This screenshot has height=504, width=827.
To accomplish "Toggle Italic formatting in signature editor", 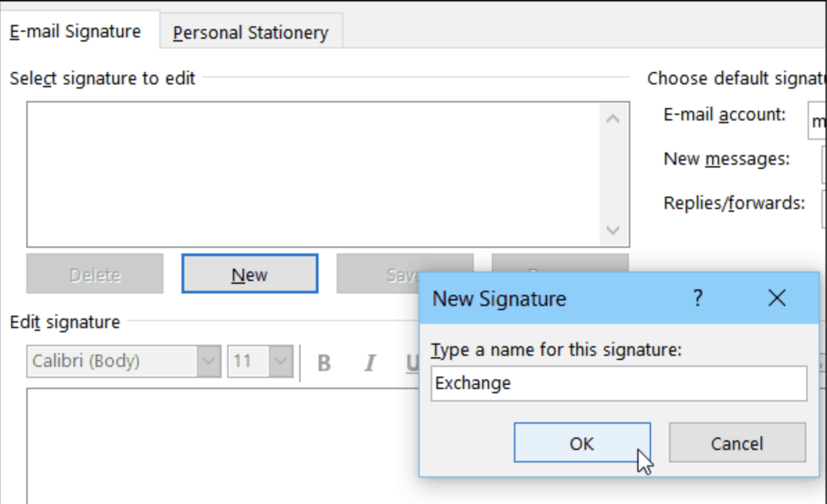I will 370,363.
